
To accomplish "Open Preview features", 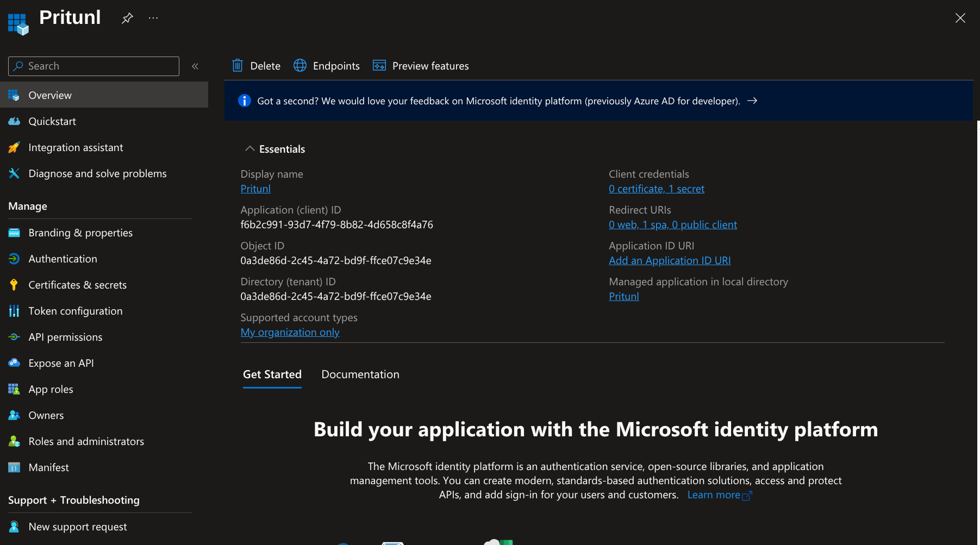I will tap(430, 66).
